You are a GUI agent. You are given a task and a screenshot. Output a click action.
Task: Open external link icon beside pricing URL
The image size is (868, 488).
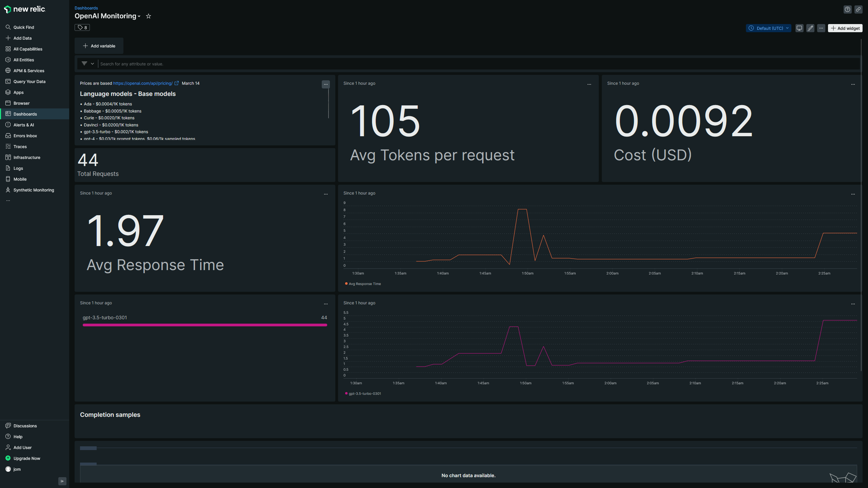tap(177, 83)
